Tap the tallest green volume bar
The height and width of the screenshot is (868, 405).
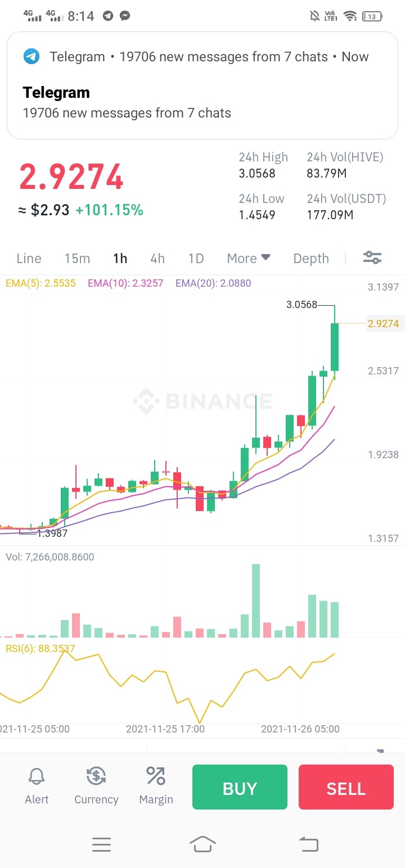[x=256, y=600]
